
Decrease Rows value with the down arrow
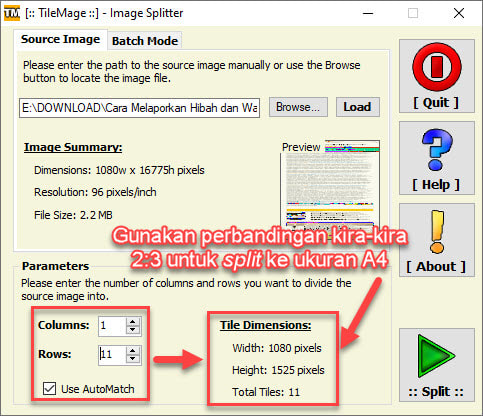click(x=133, y=359)
